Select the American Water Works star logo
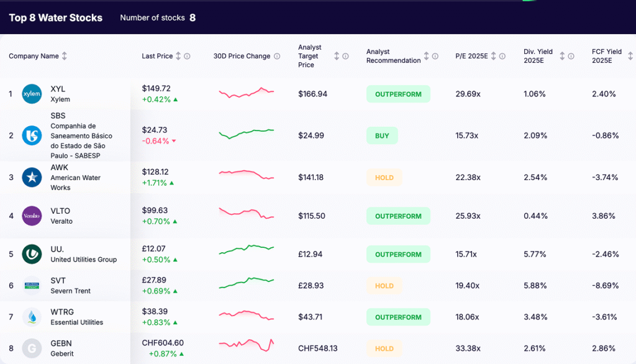 click(32, 177)
